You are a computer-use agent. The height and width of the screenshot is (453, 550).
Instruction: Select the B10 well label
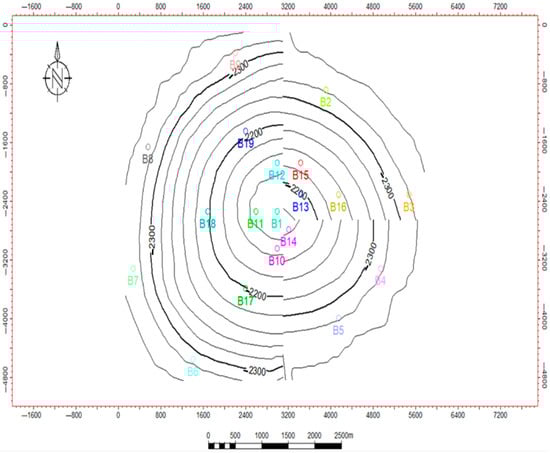[x=276, y=261]
